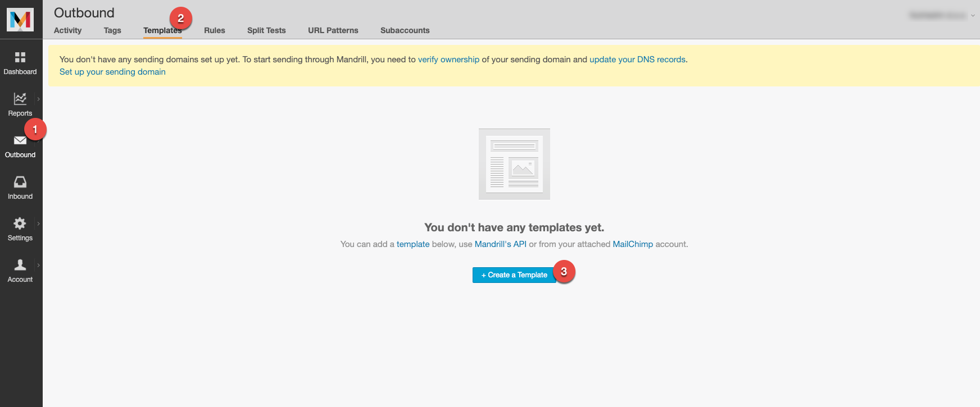
Task: Click "You don't have any templates yet." heading
Action: [x=514, y=227]
